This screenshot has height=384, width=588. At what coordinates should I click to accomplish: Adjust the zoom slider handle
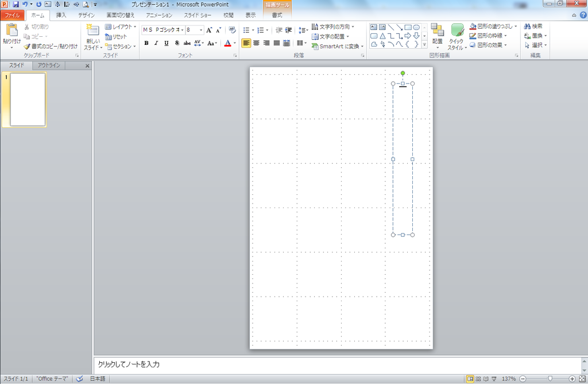550,379
